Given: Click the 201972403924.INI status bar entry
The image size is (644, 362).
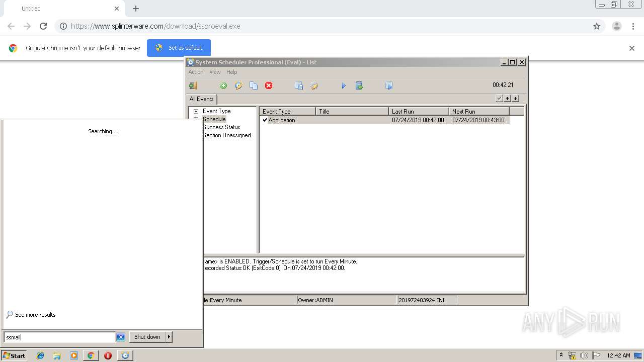Looking at the screenshot, I should point(427,300).
